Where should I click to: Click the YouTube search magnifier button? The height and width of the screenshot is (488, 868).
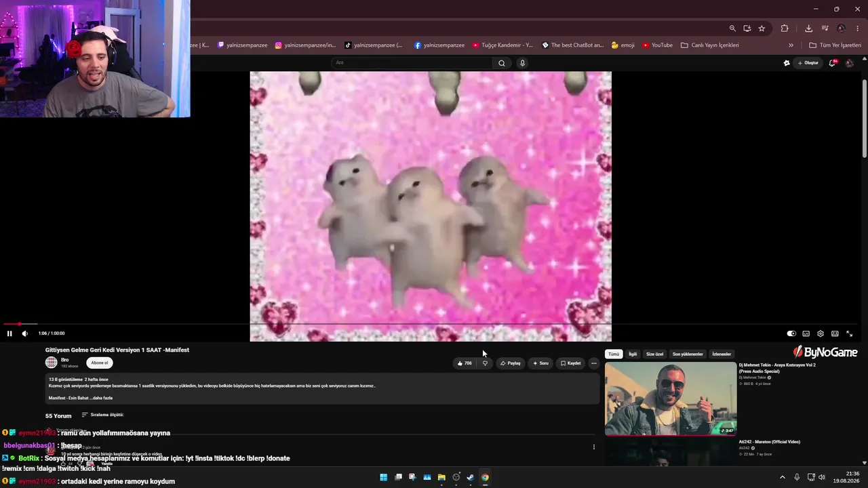click(502, 63)
